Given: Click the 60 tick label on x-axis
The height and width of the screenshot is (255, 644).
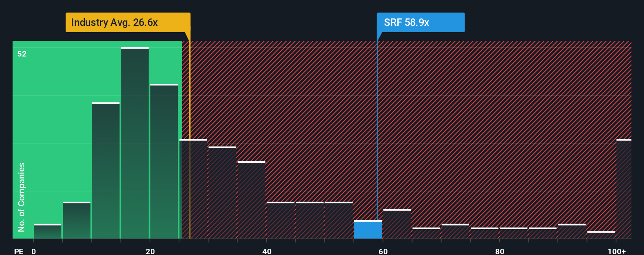Looking at the screenshot, I should (x=383, y=251).
